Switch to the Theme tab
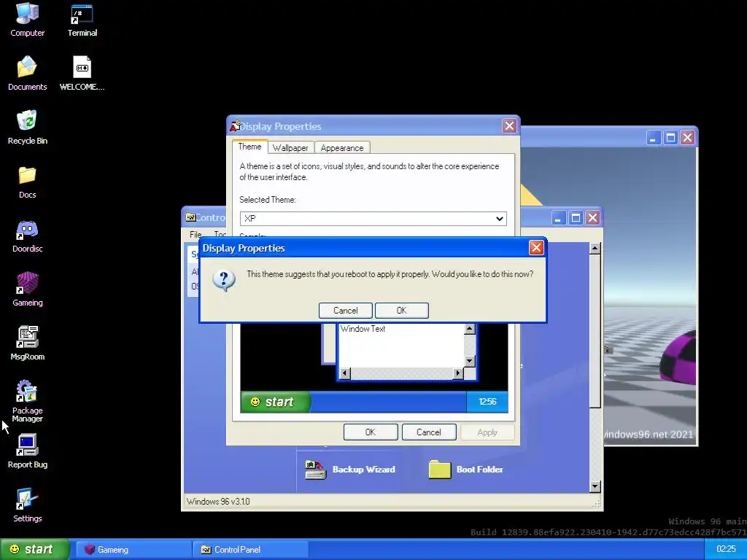This screenshot has height=560, width=747. coord(249,147)
